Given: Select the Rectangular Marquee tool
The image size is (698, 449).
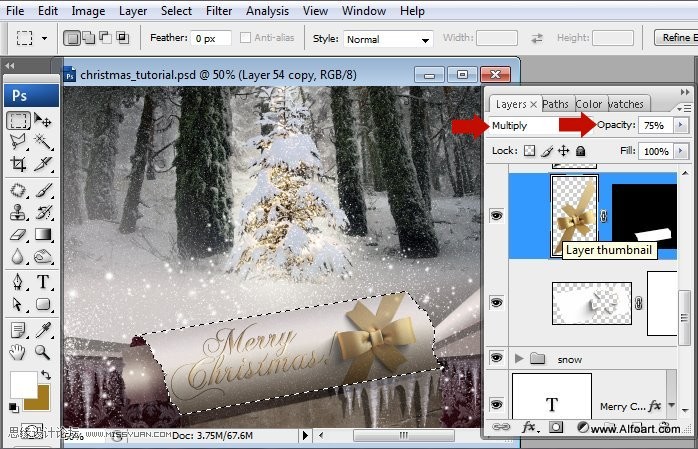Looking at the screenshot, I should pyautogui.click(x=18, y=120).
